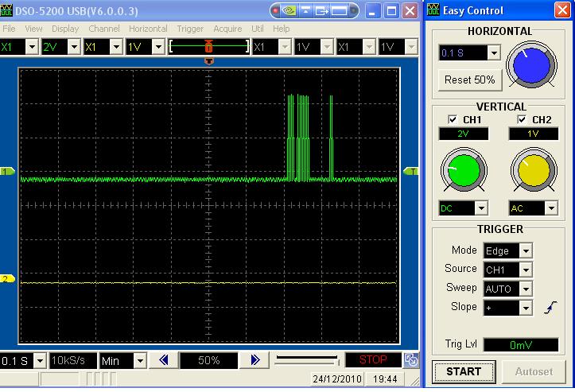Click the CH1 ground level marker at left
The image size is (575, 392).
[8, 172]
